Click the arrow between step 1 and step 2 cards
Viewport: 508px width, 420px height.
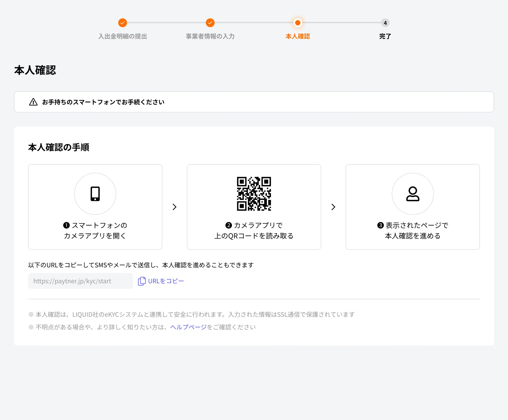point(175,207)
